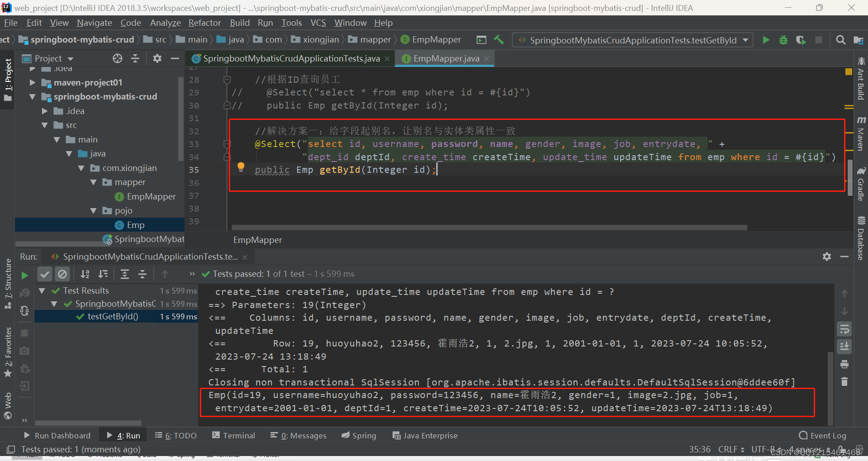Print console output icon
Screen dimensions: 868x461
pyautogui.click(x=844, y=364)
